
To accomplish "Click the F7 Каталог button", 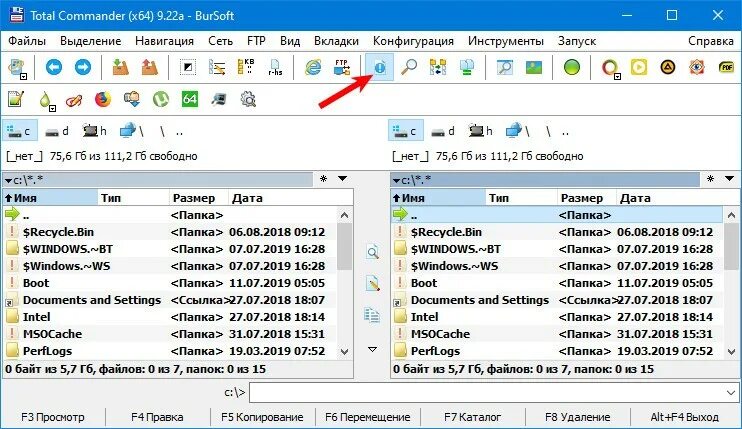I will pyautogui.click(x=472, y=417).
